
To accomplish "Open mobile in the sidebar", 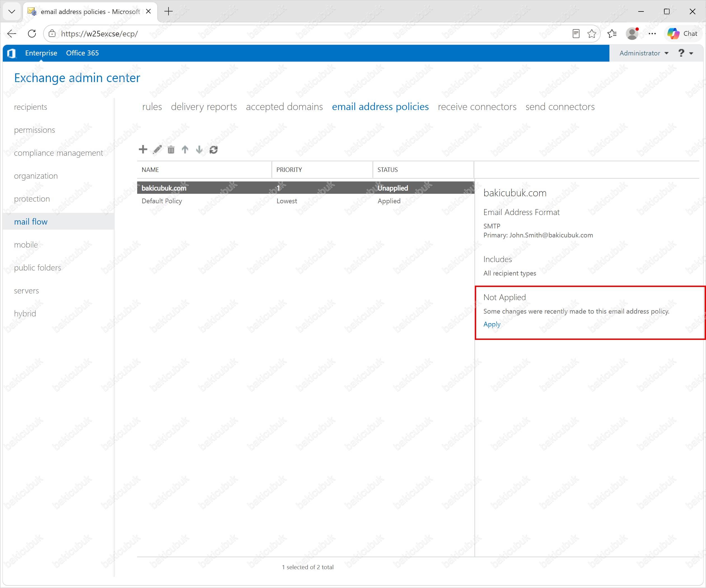I will 26,245.
